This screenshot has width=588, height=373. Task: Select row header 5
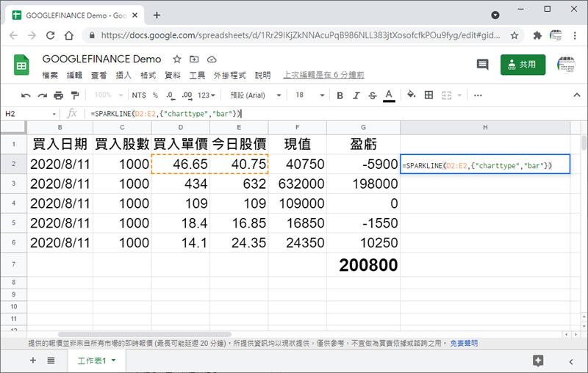(x=13, y=223)
